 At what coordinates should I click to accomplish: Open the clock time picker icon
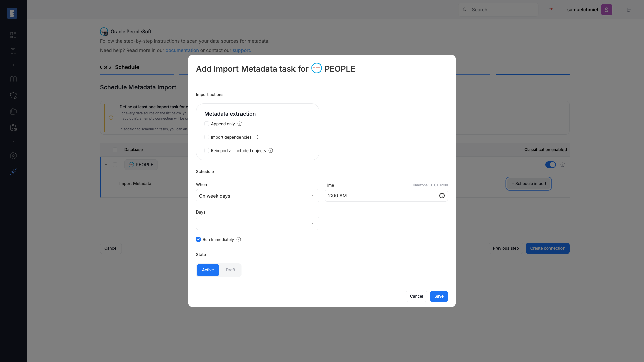pos(442,196)
